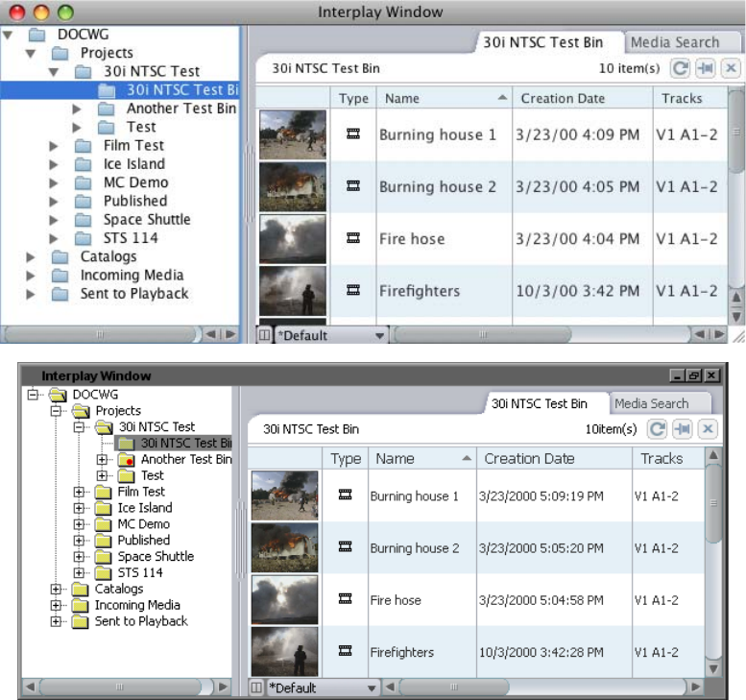Click Catalogs folder icon in Mac window
Image resolution: width=746 pixels, height=700 pixels.
tap(60, 256)
